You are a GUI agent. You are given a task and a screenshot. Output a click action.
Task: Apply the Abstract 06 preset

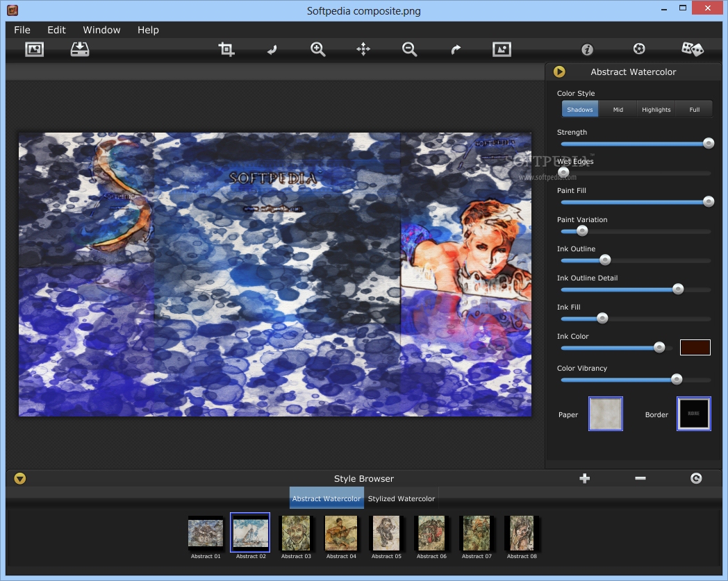pyautogui.click(x=431, y=532)
